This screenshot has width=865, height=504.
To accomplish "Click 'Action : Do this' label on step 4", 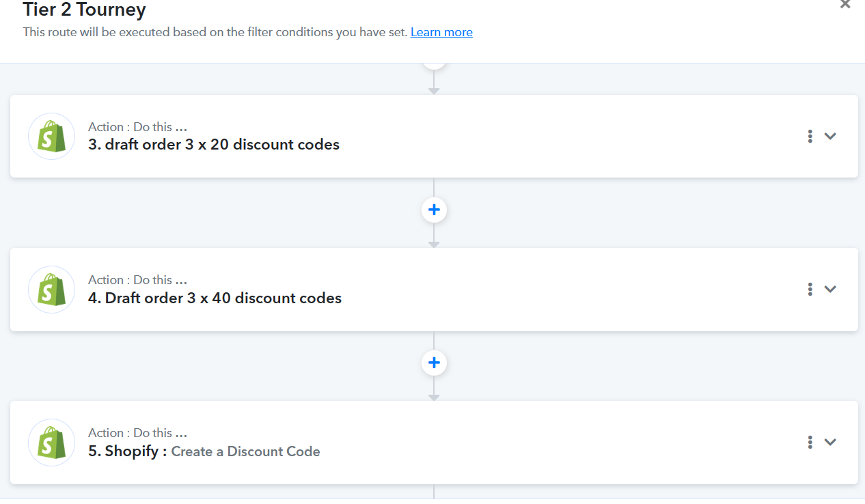I will [x=137, y=280].
